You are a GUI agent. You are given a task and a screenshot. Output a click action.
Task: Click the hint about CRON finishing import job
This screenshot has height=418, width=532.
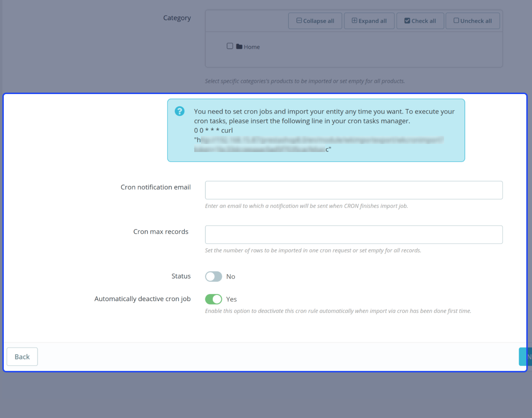[306, 206]
